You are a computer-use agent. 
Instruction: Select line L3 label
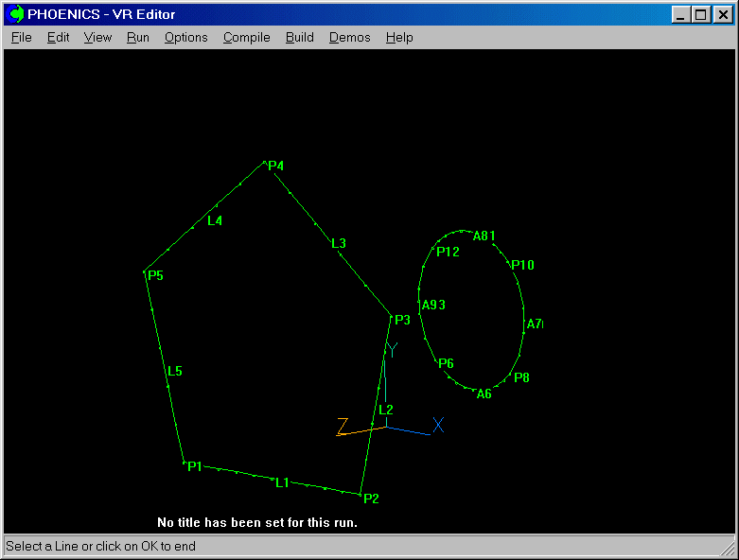[x=339, y=243]
